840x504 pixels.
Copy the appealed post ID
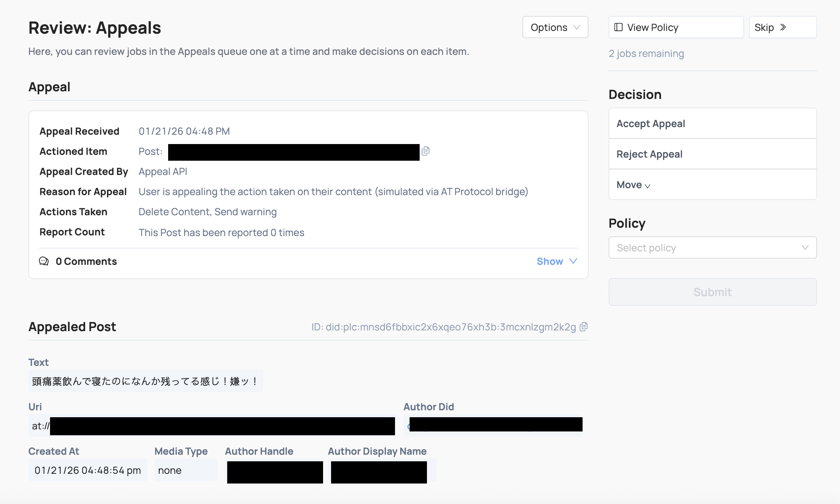click(584, 327)
